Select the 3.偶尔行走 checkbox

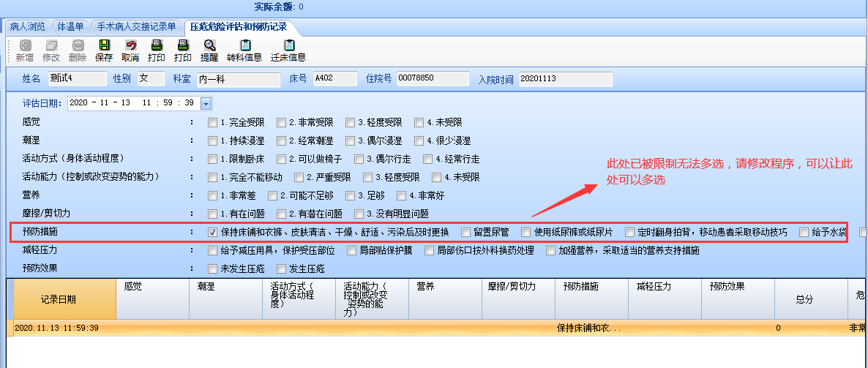point(359,159)
